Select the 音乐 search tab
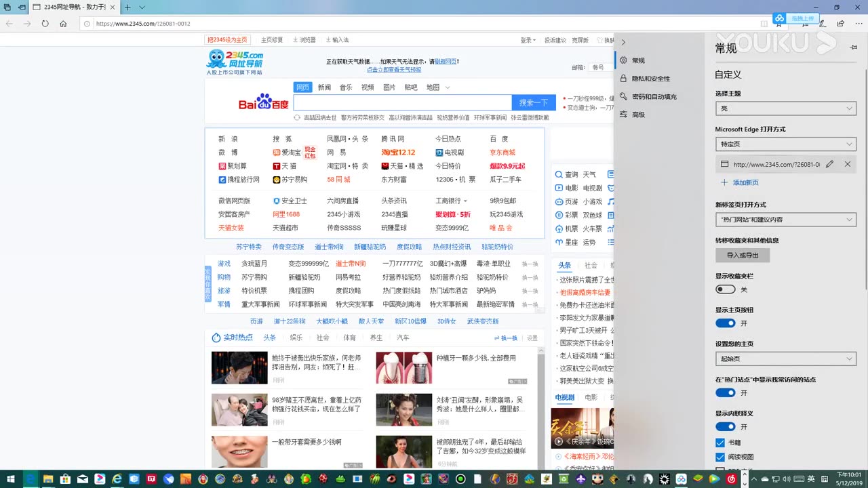Viewport: 868px width, 488px height. (346, 87)
